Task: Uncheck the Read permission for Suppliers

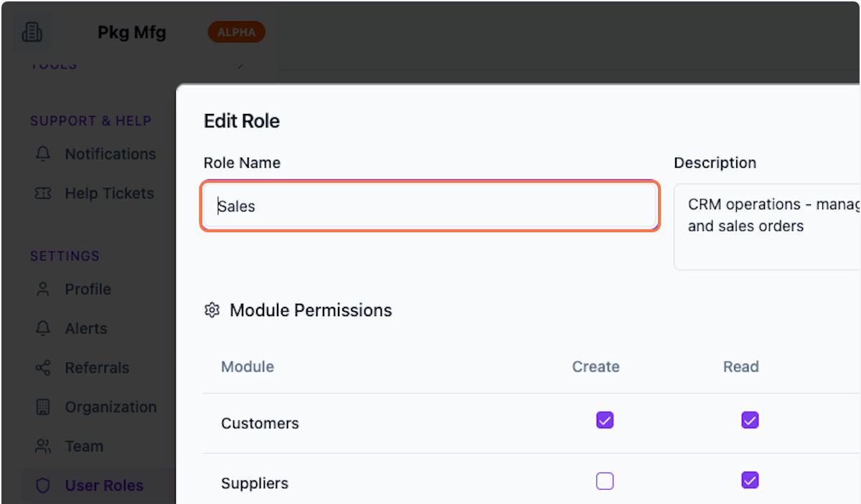Action: tap(750, 480)
